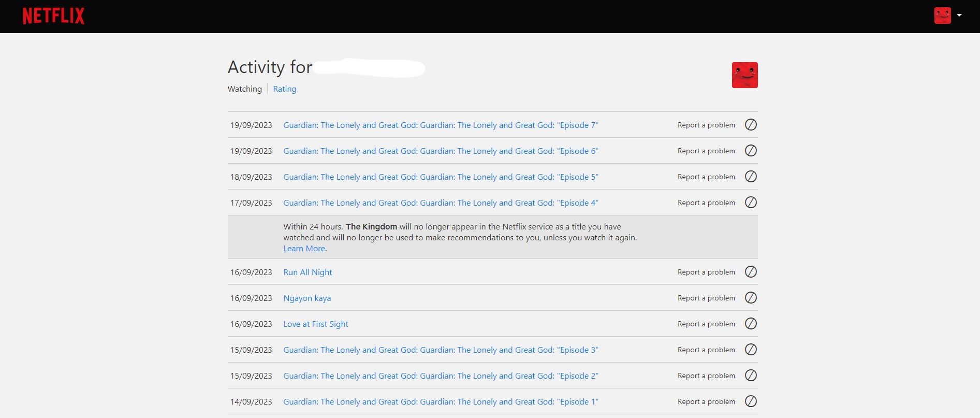Open Guardian Episode 3 title link
980x418 pixels.
click(441, 350)
